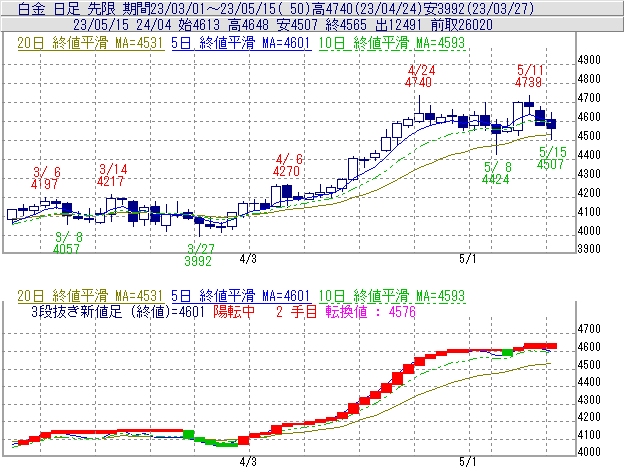Click the 5/1 date marker under upper chart
The height and width of the screenshot is (475, 624).
coord(468,259)
